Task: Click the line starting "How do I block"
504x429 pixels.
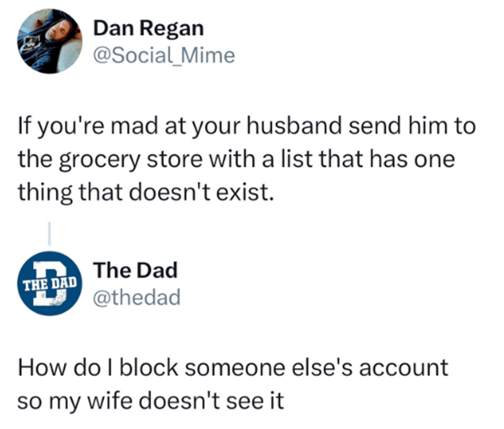Action: [x=233, y=367]
